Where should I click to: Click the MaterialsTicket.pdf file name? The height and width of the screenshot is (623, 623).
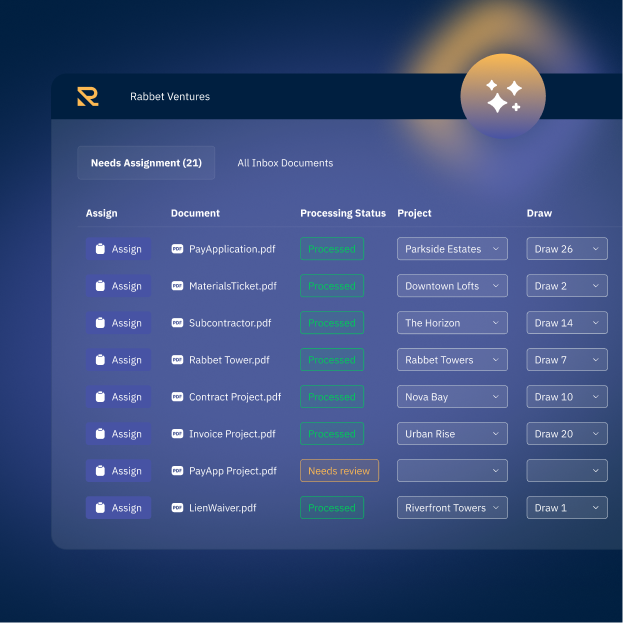[233, 286]
